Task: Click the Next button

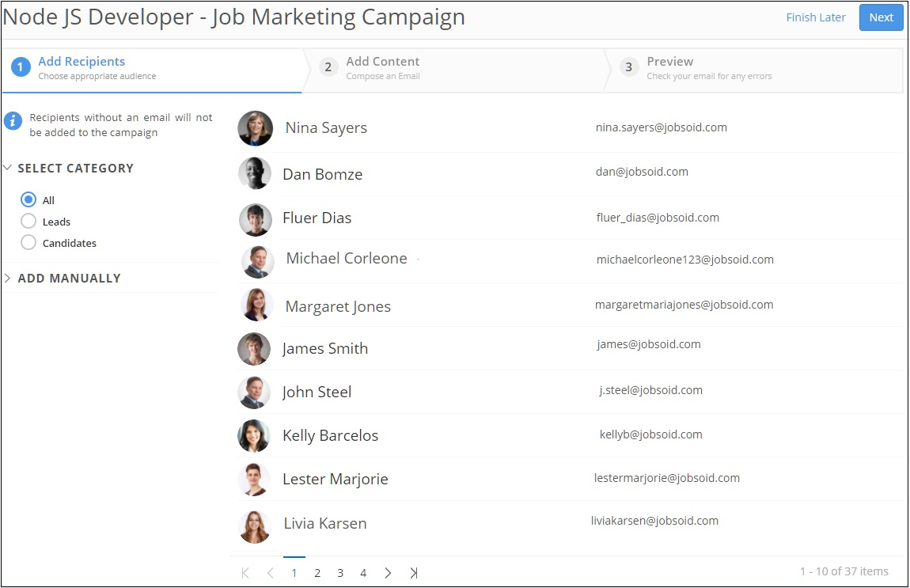Action: click(x=881, y=17)
